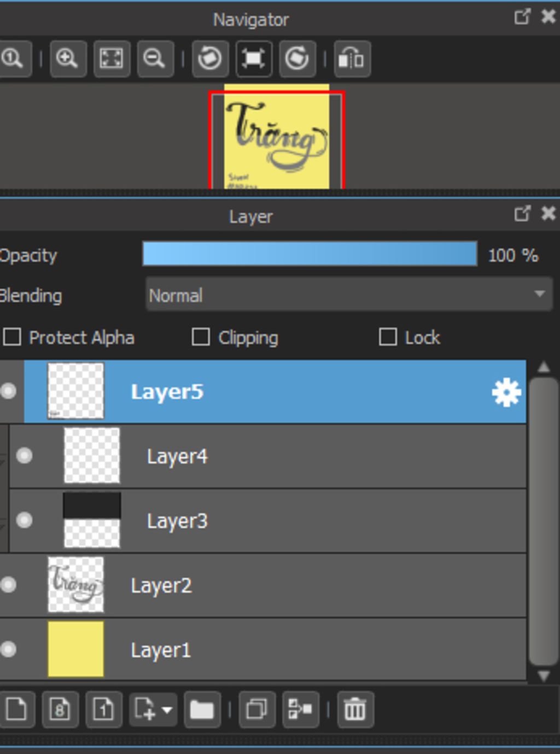Zoom in using the Navigator magnifier plus icon
The width and height of the screenshot is (560, 754).
[x=68, y=58]
